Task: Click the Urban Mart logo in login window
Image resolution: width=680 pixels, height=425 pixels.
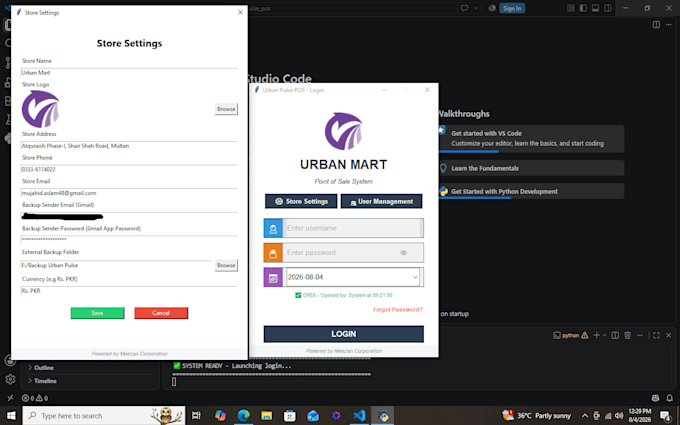Action: 343,131
